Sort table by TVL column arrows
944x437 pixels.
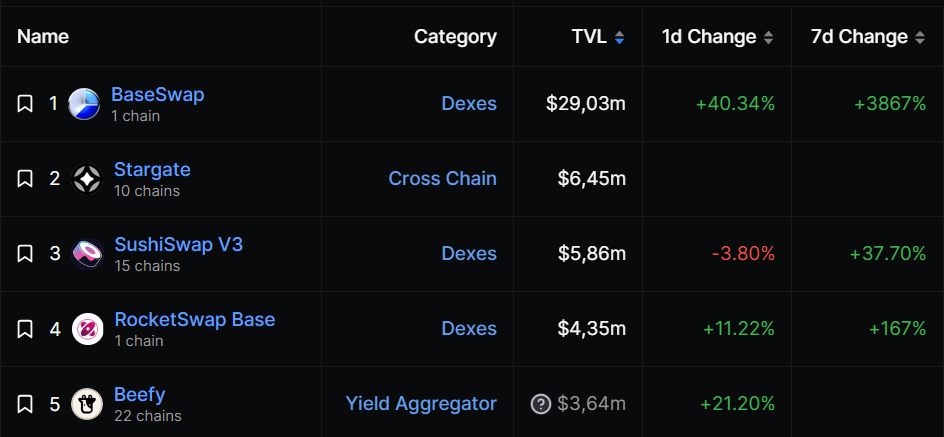(620, 38)
